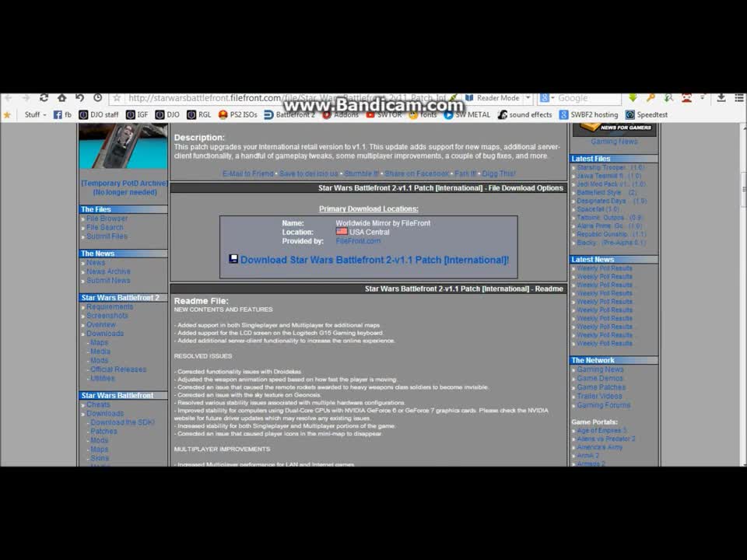Viewport: 747px width, 560px height.
Task: Open the Google search engine dropdown
Action: 547,99
